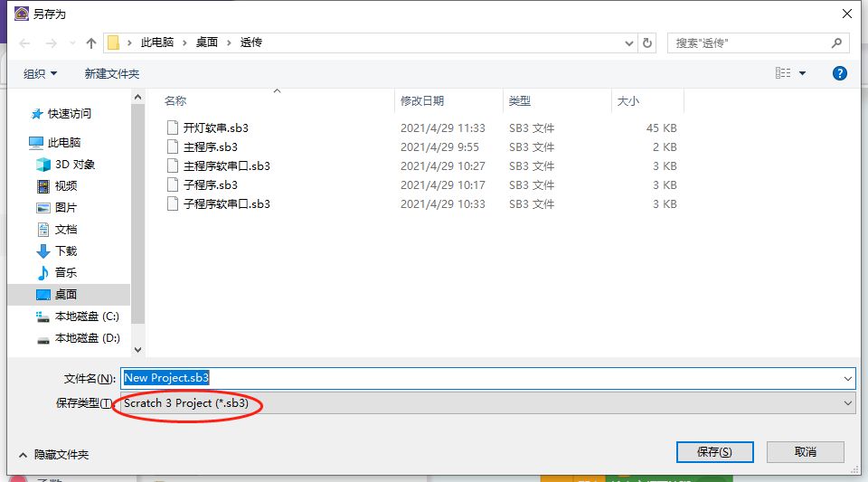The height and width of the screenshot is (482, 868).
Task: Expand the view options dropdown arrow
Action: [x=802, y=74]
